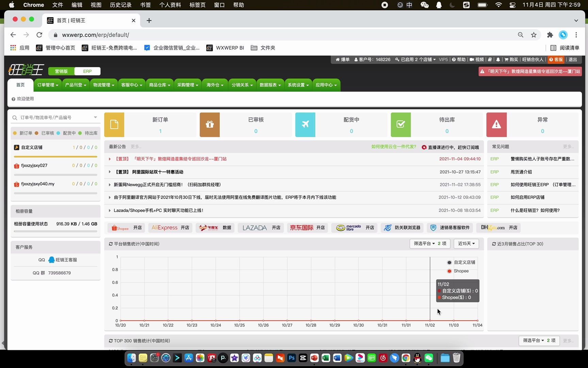Expand the order search type dropdown arrow

tap(95, 117)
